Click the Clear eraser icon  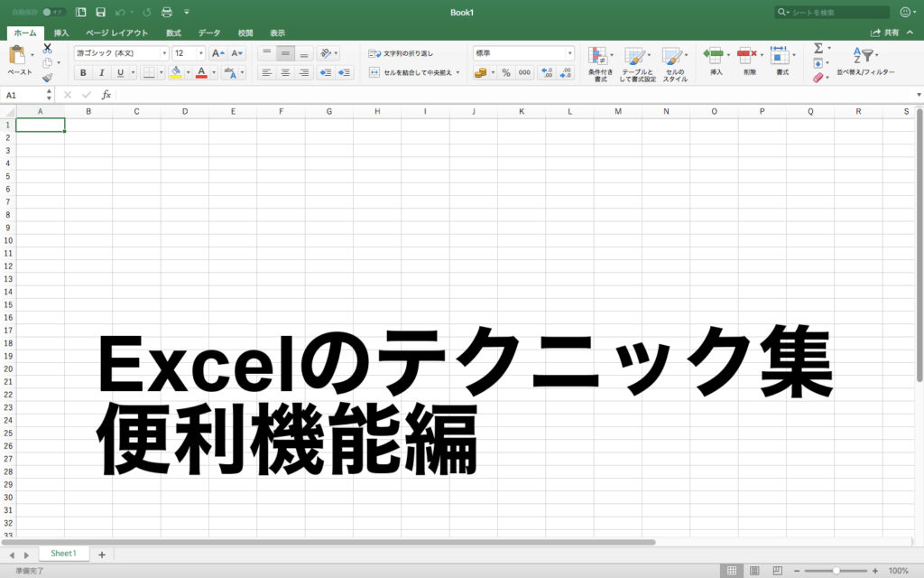818,78
